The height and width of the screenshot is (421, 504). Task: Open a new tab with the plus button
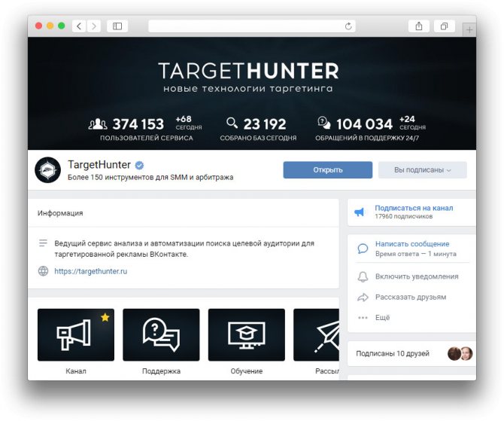point(469,30)
